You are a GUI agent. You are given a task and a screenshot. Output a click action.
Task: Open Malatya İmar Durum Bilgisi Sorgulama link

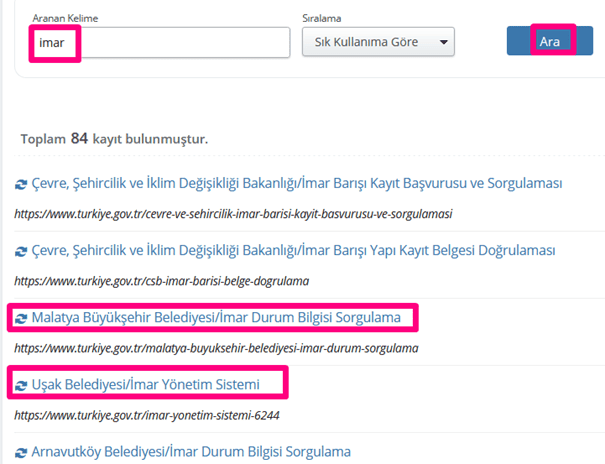click(x=216, y=318)
